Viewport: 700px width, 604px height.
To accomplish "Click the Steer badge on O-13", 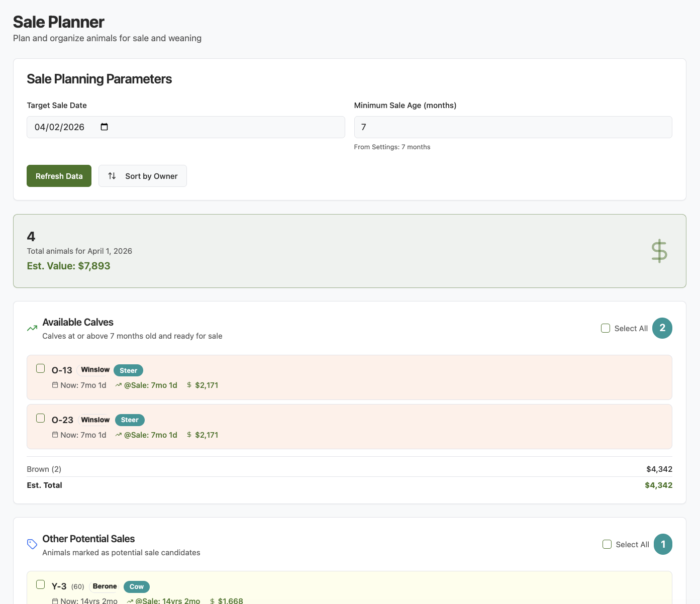I will (x=129, y=370).
